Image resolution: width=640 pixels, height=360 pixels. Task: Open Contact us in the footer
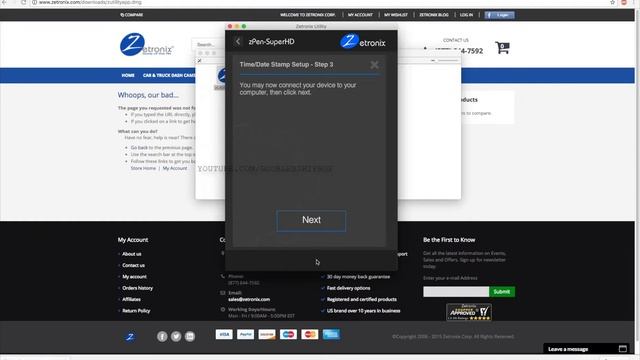pos(133,265)
